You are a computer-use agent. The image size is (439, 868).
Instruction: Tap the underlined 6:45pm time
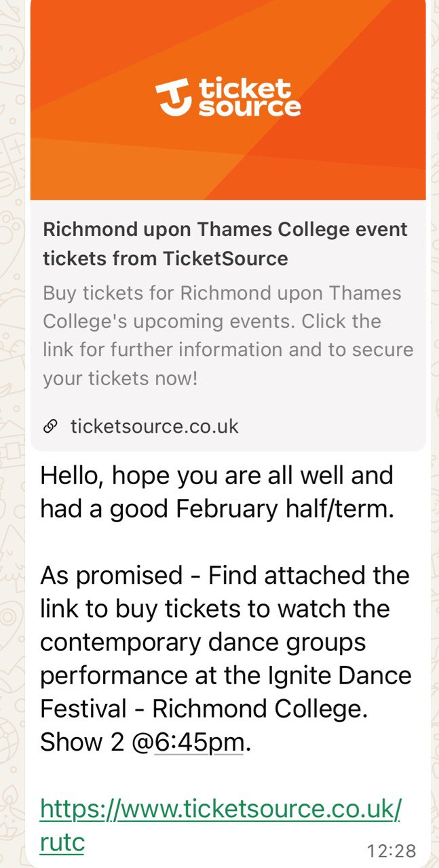tap(199, 743)
